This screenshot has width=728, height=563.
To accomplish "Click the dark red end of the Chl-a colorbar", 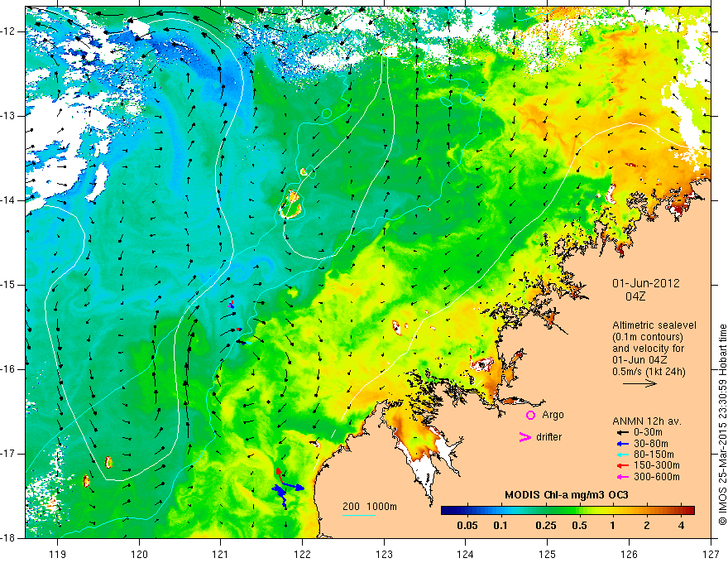I will click(x=691, y=510).
